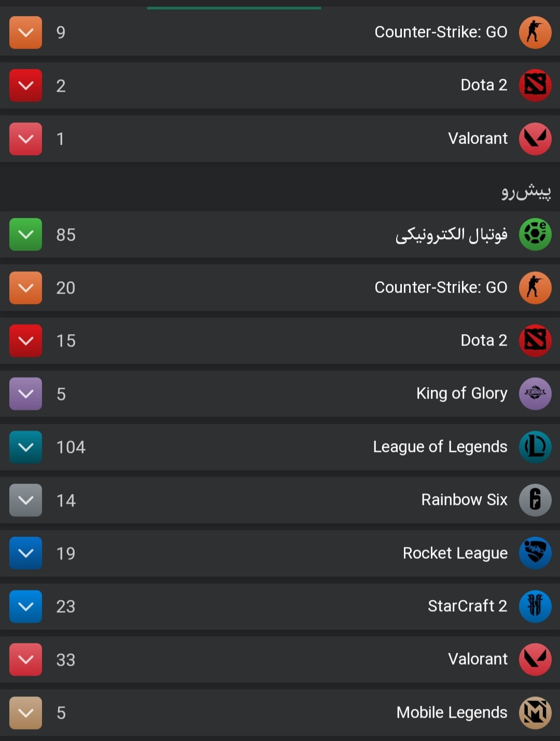Click the Mobile Legends logo icon
Screen dimensions: 560x741
coord(535,712)
